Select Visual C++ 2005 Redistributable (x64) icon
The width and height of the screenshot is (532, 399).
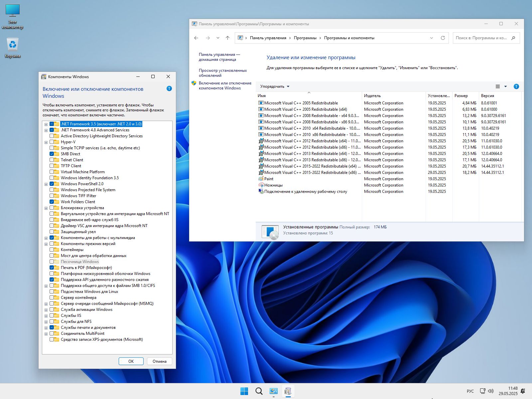(x=261, y=109)
